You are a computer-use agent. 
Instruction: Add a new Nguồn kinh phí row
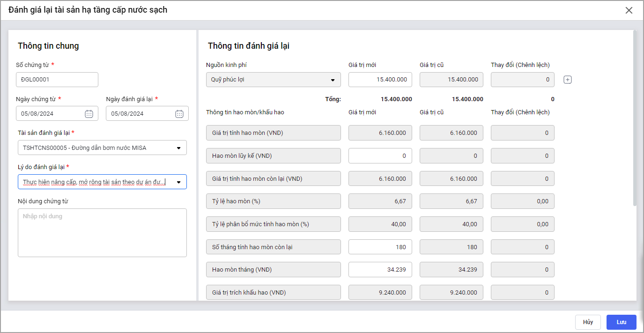click(568, 80)
